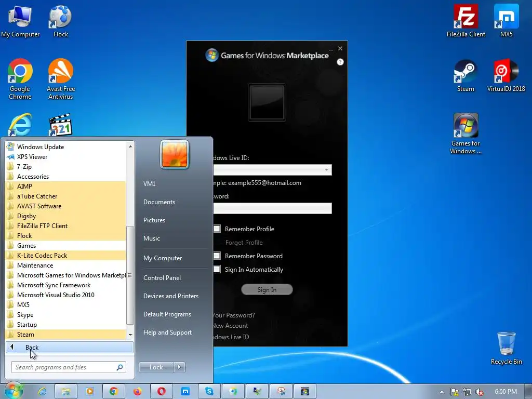Image resolution: width=532 pixels, height=399 pixels.
Task: Open Documents from the Start menu
Action: point(159,202)
